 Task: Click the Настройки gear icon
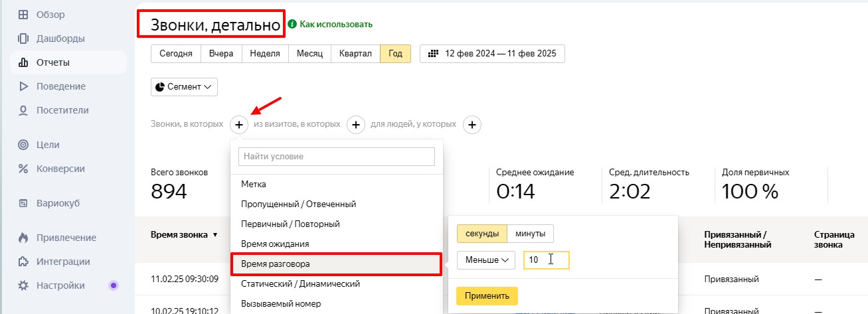pos(23,285)
